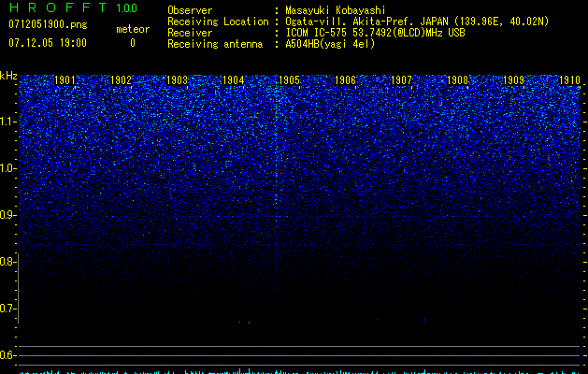Click the kHz axis unit label
Viewport: 588px width, 374px height.
pyautogui.click(x=8, y=76)
